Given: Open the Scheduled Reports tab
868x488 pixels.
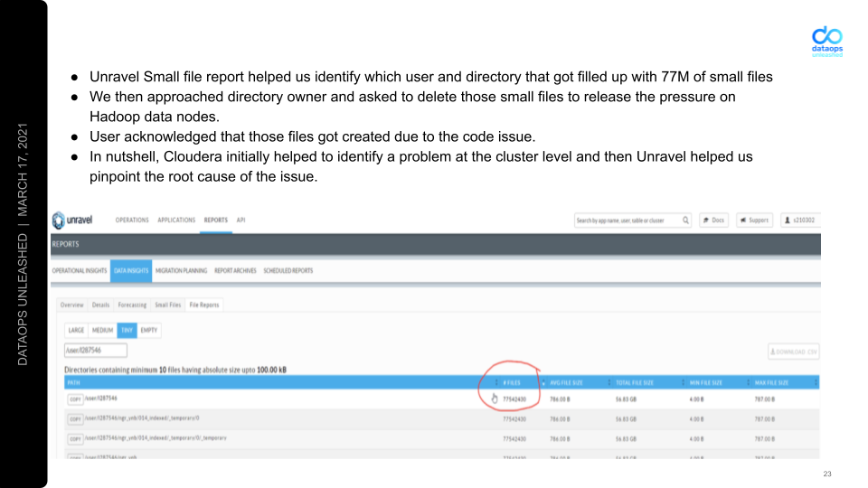Looking at the screenshot, I should pyautogui.click(x=288, y=270).
